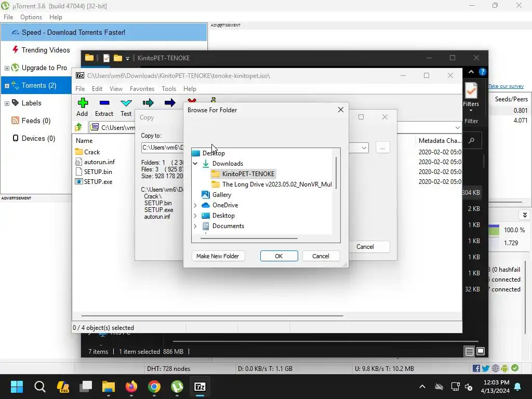
Task: Open the 7-Zip Favorites menu
Action: pyautogui.click(x=142, y=88)
